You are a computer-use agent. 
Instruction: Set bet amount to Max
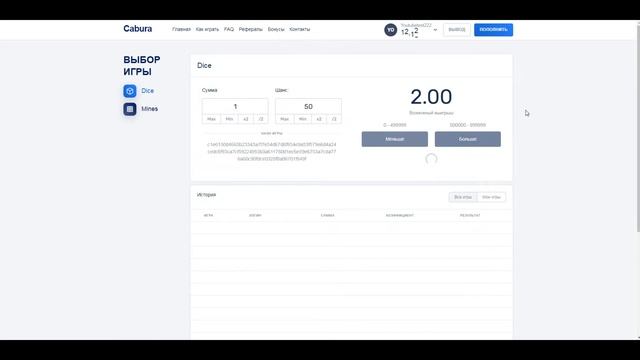tap(211, 119)
